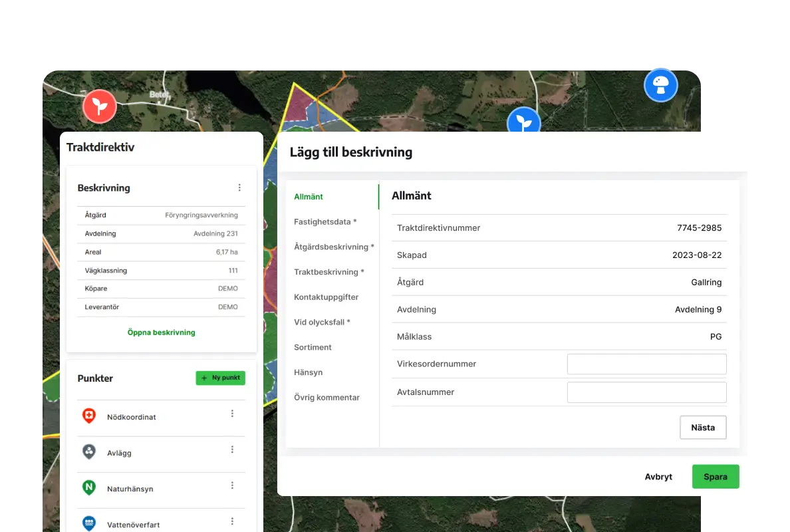This screenshot has width=790, height=532.
Task: Click the Öppna beskrivning link
Action: pos(161,332)
